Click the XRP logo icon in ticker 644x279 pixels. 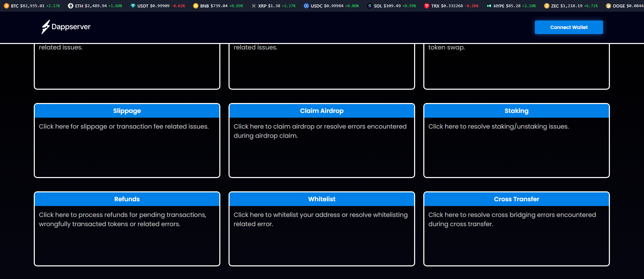click(254, 6)
